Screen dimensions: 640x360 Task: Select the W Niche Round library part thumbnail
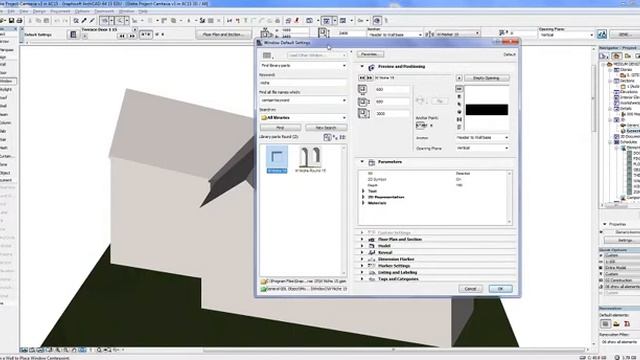310,160
